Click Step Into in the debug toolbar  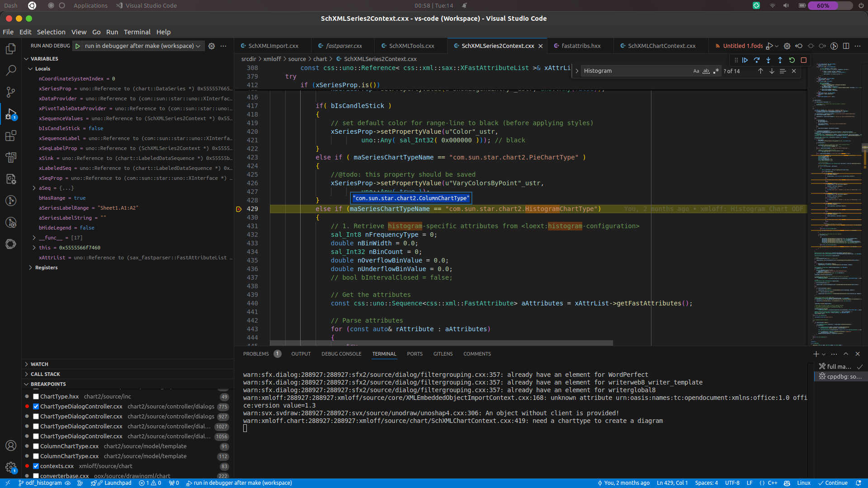[x=769, y=60]
